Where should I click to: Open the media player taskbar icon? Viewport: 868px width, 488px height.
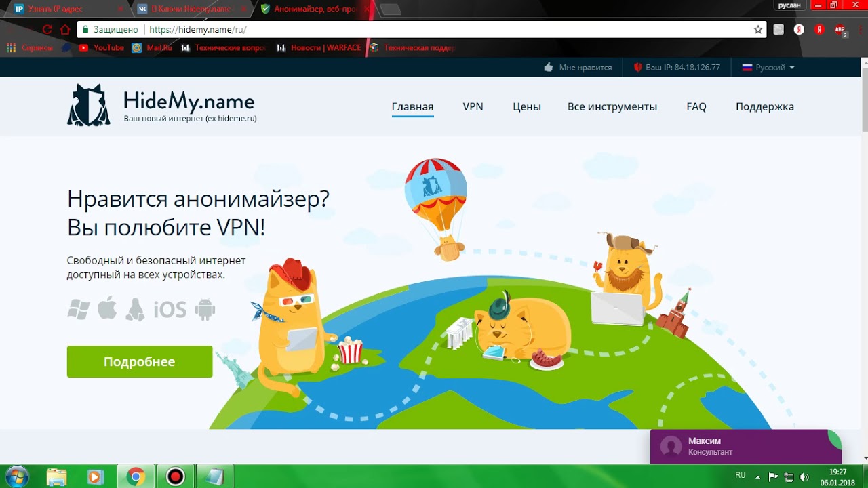tap(96, 476)
